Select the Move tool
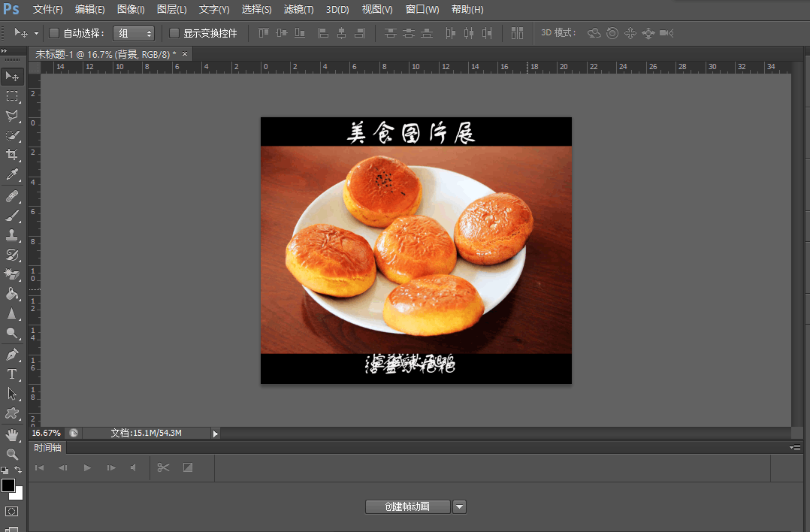 coord(12,76)
